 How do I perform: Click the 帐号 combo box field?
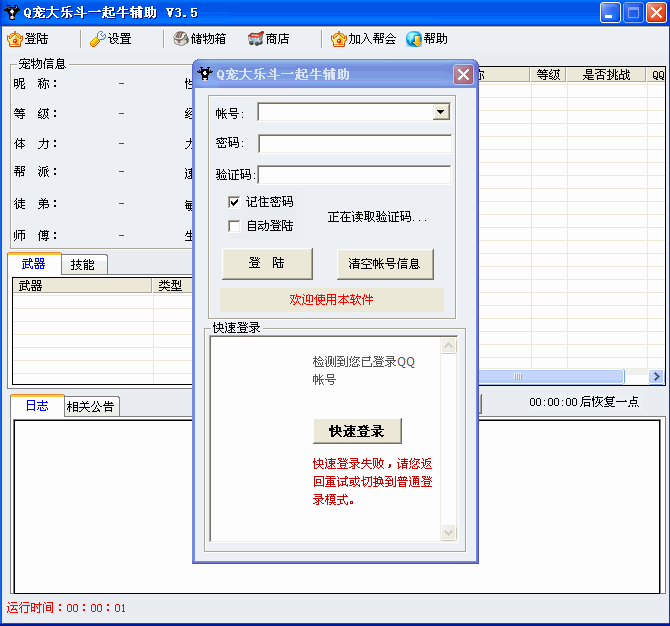(354, 112)
